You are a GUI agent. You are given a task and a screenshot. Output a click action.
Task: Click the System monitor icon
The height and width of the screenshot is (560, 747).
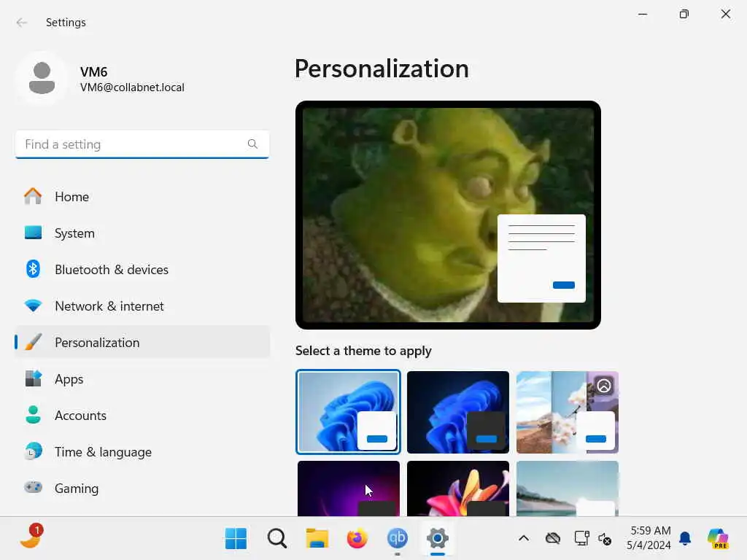pos(33,233)
